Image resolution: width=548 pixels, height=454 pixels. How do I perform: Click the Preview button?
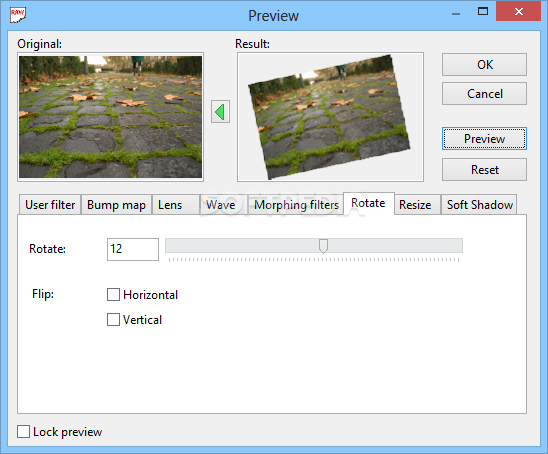pos(484,139)
